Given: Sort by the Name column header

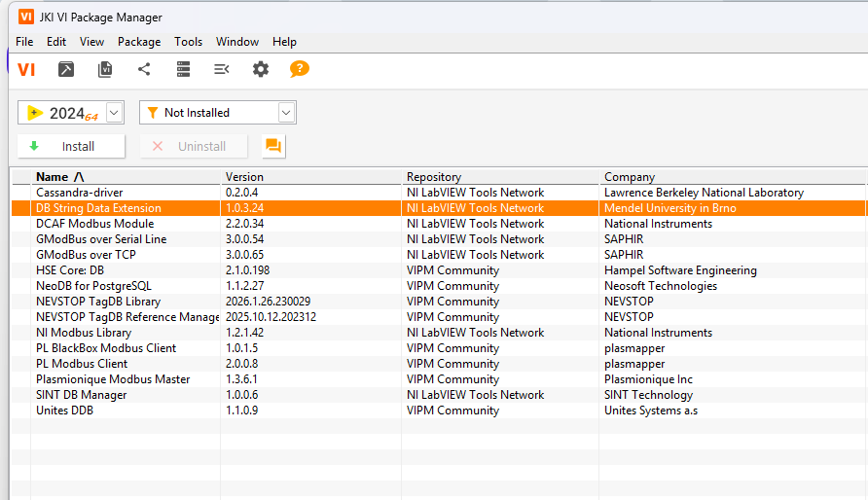Looking at the screenshot, I should pos(126,177).
